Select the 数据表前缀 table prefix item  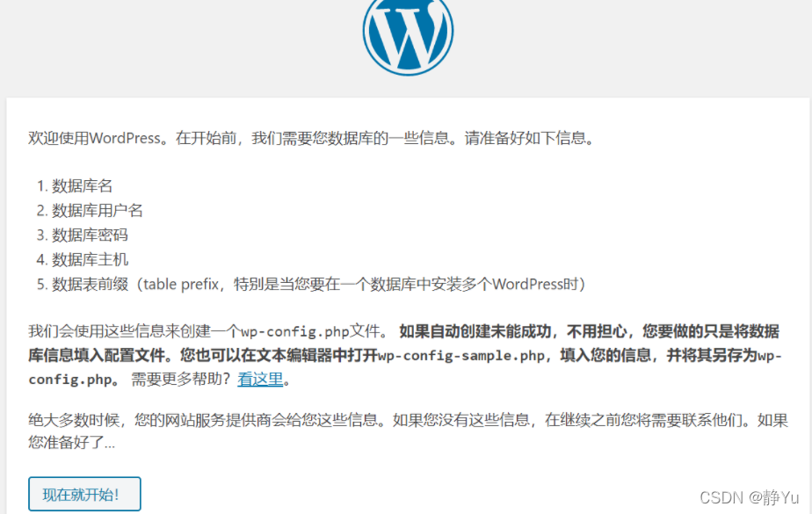(318, 284)
